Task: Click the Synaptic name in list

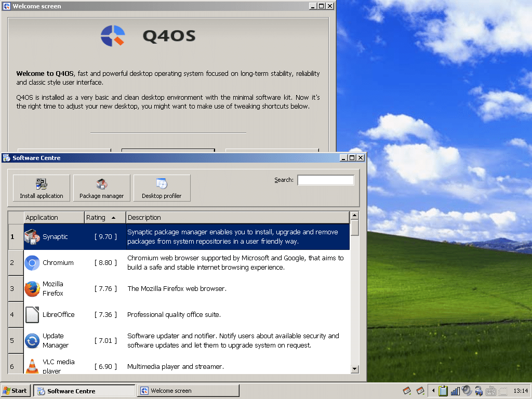Action: pos(55,237)
